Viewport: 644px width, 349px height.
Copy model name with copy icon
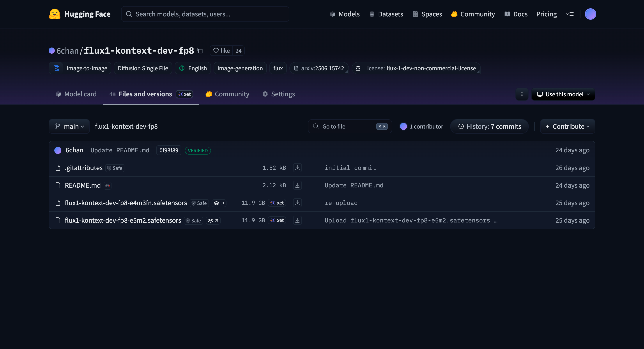click(200, 51)
